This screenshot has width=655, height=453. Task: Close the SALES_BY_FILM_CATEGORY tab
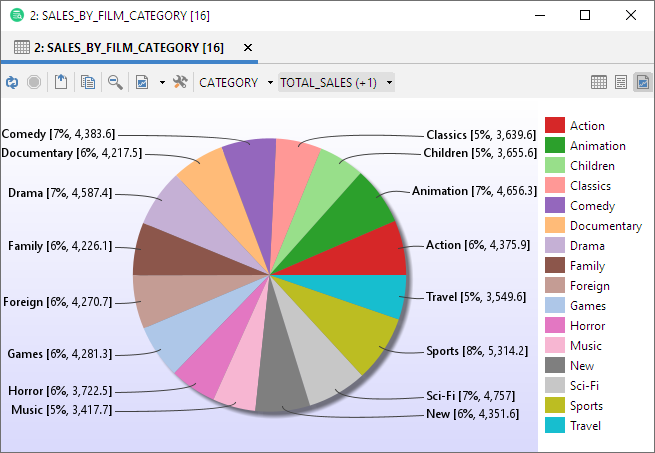(248, 47)
